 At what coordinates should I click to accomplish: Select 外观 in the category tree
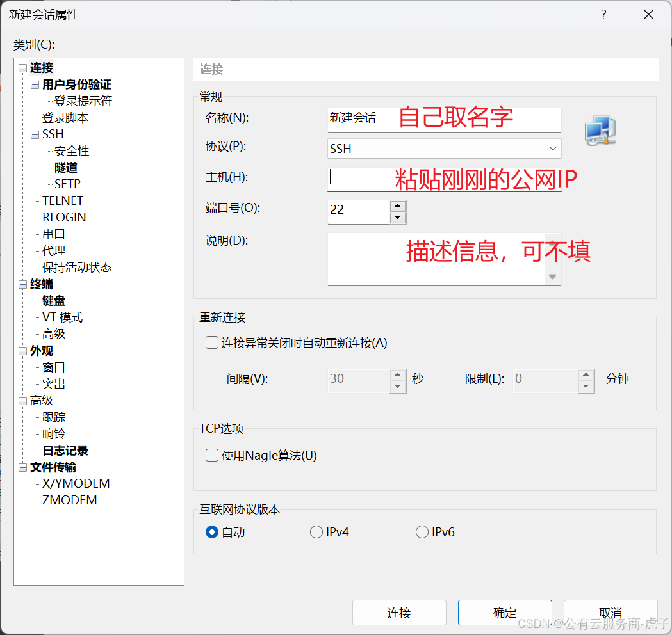[x=42, y=351]
